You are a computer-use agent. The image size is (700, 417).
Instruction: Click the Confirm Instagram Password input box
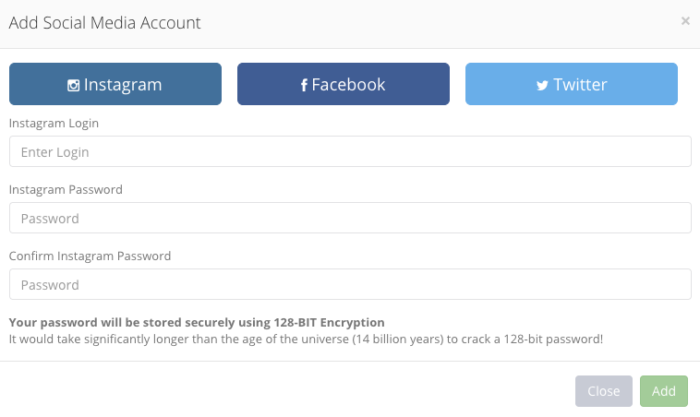click(x=350, y=284)
